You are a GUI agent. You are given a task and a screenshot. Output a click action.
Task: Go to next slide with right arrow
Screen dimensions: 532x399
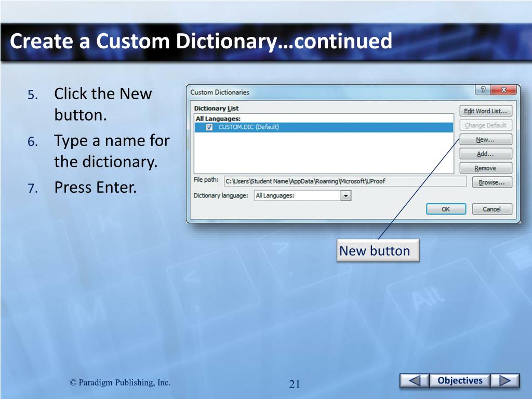pyautogui.click(x=505, y=381)
